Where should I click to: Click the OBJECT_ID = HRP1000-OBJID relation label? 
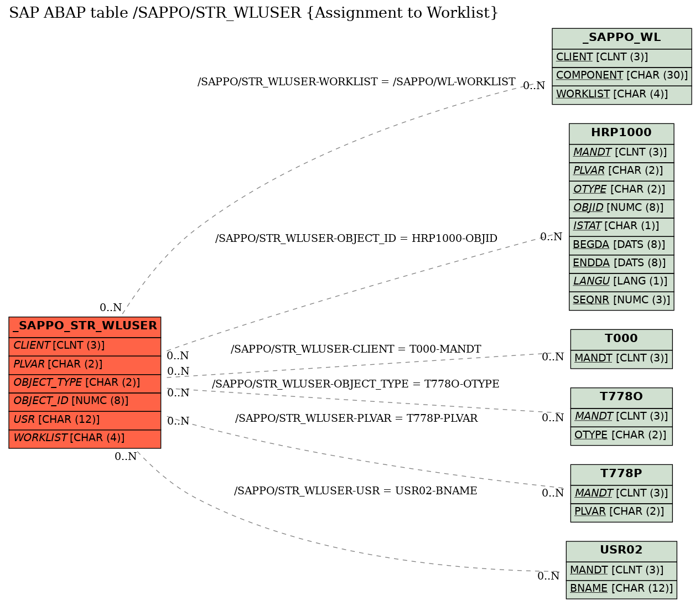(356, 239)
